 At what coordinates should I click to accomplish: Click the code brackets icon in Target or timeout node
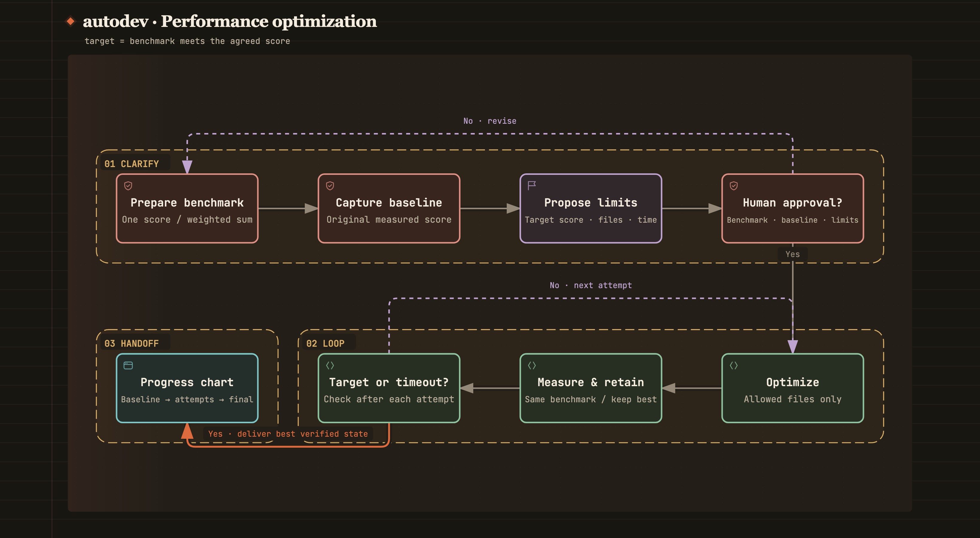point(330,365)
